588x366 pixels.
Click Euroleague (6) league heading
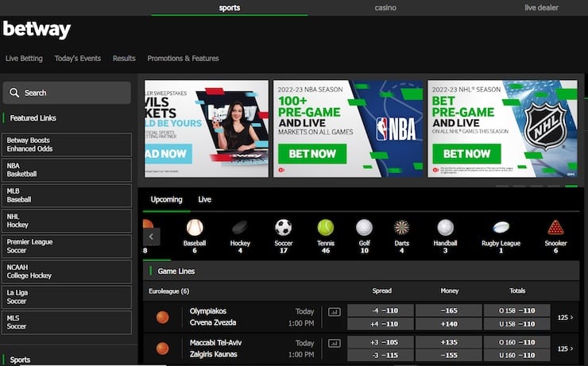(168, 291)
